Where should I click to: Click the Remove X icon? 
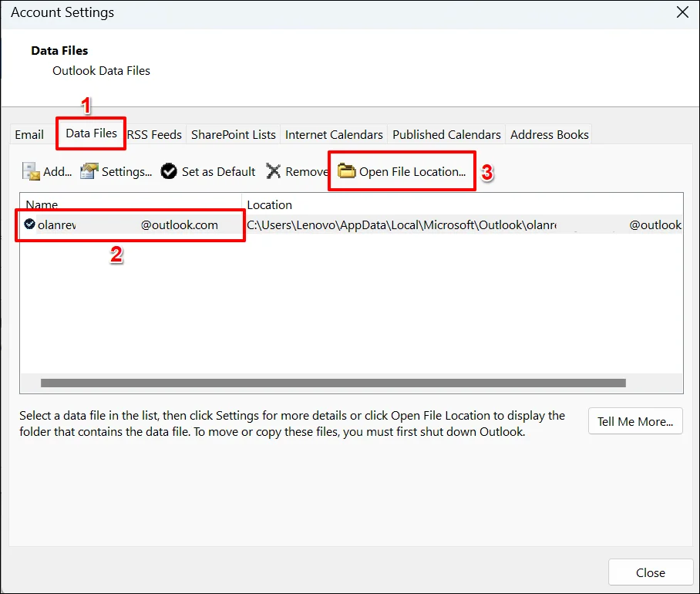(x=273, y=171)
